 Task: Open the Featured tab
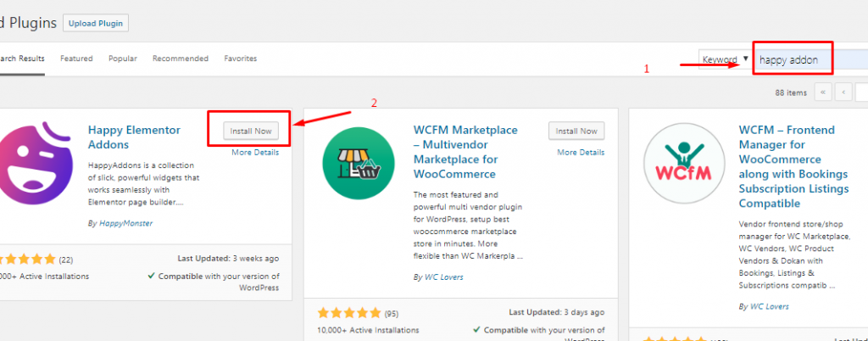click(x=76, y=59)
